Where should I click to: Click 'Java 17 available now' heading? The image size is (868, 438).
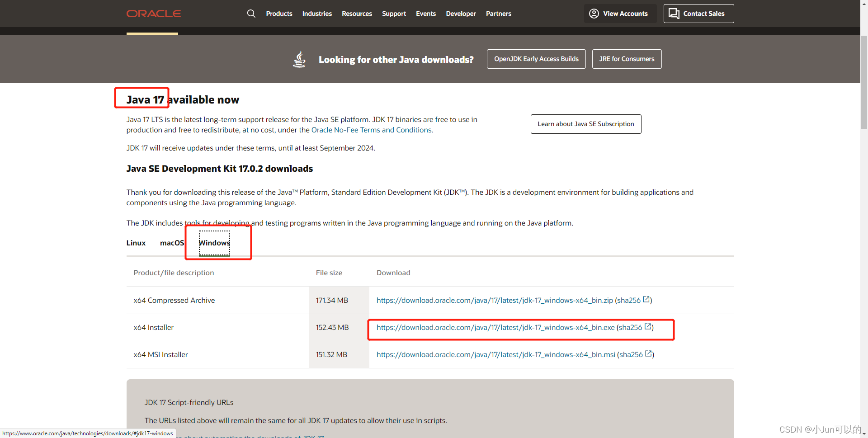click(x=183, y=100)
